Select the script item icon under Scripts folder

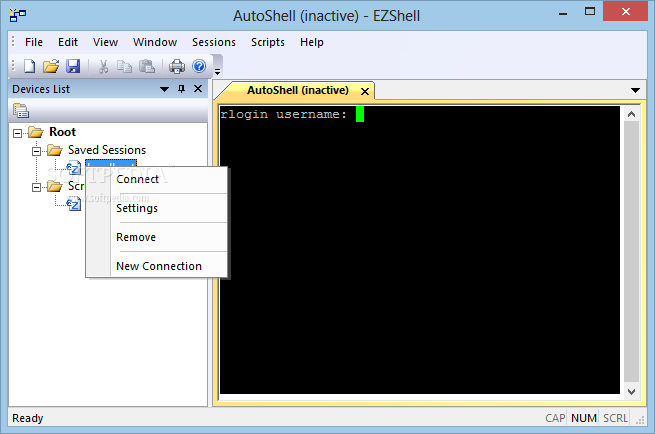(x=74, y=204)
